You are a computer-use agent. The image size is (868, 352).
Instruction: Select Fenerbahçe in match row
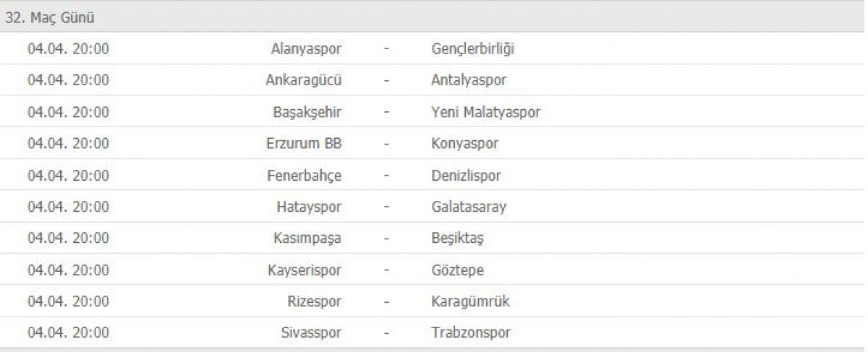coord(304,175)
